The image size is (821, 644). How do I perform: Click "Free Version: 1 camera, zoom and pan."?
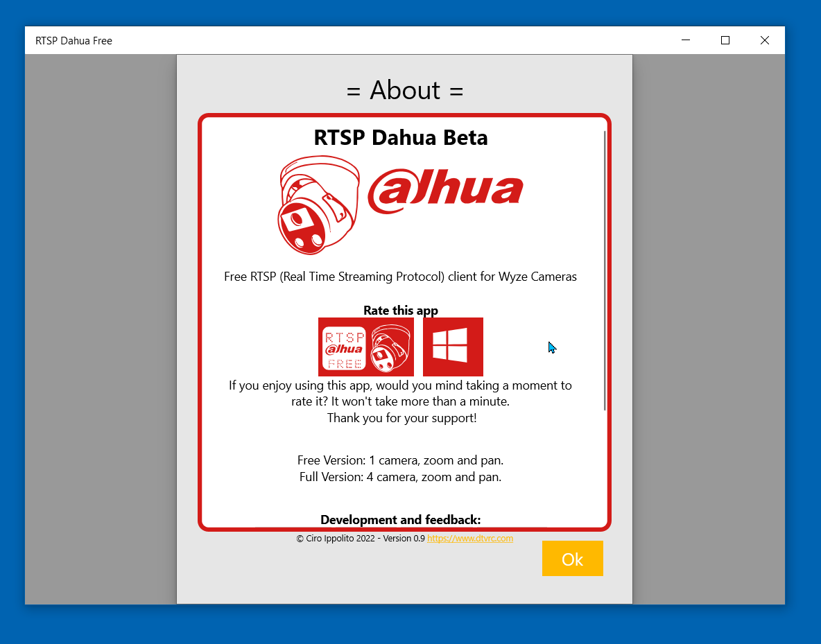click(x=401, y=460)
